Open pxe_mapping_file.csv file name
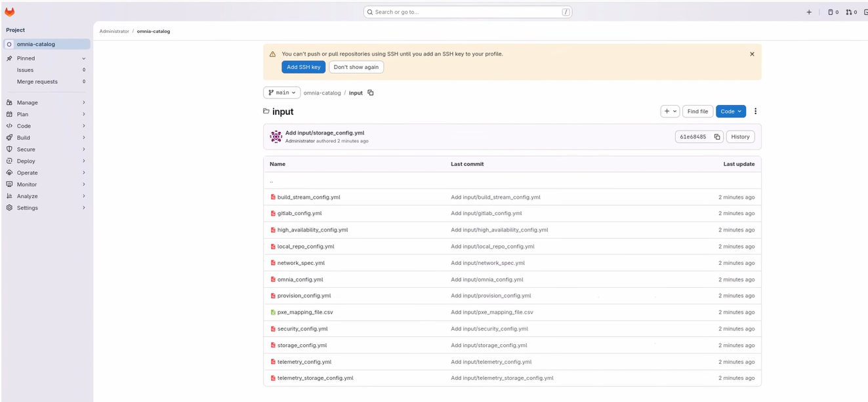Viewport: 868px width, 402px height. (x=305, y=312)
